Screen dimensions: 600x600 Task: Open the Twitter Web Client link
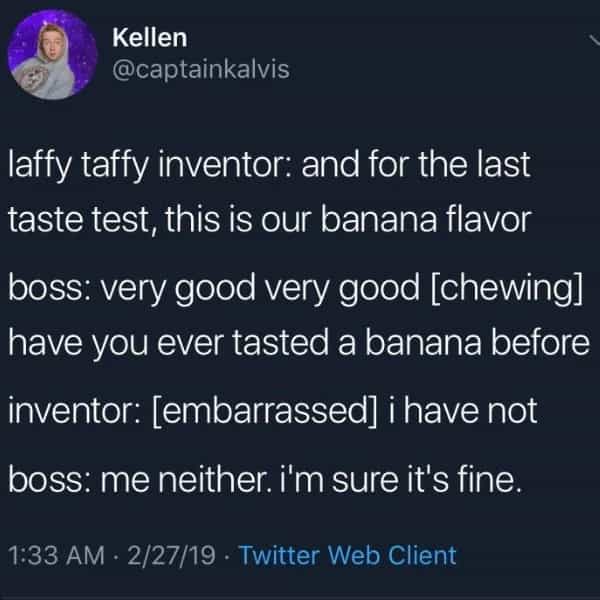point(349,553)
